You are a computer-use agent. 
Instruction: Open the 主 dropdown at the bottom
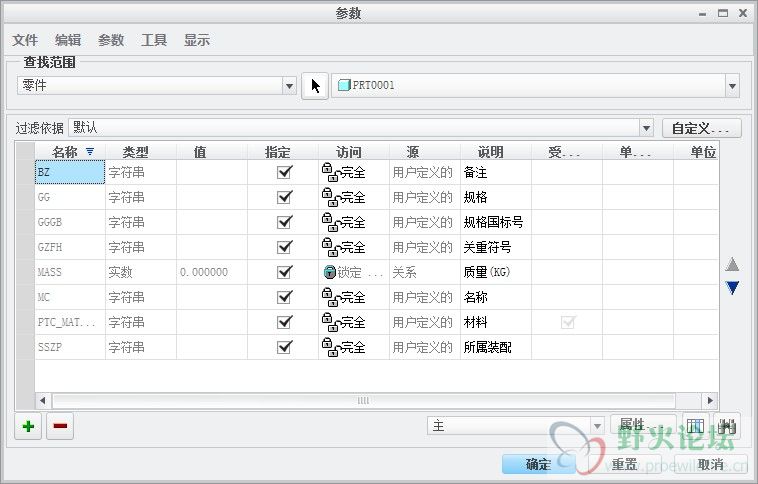(x=597, y=426)
